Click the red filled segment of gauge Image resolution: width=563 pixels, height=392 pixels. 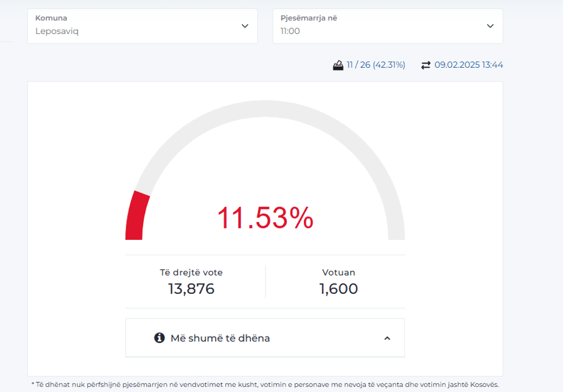136,217
